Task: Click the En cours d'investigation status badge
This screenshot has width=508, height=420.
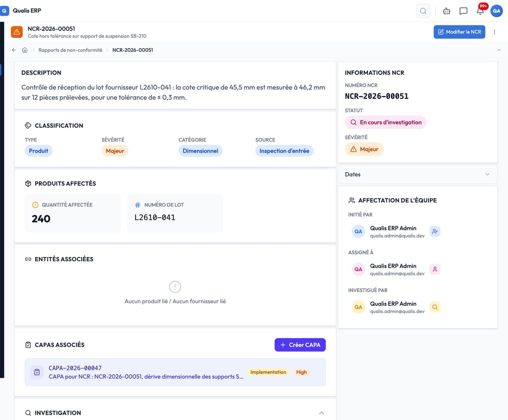Action: click(x=385, y=122)
